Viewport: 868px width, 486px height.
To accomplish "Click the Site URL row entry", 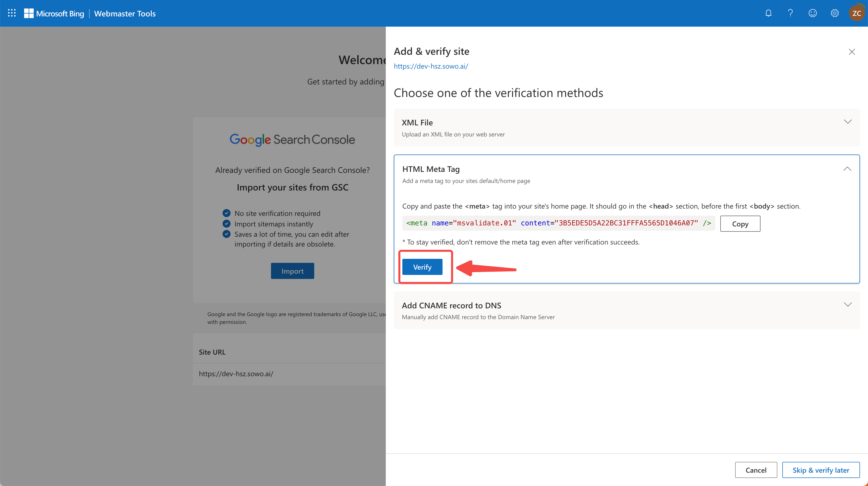I will click(x=236, y=374).
